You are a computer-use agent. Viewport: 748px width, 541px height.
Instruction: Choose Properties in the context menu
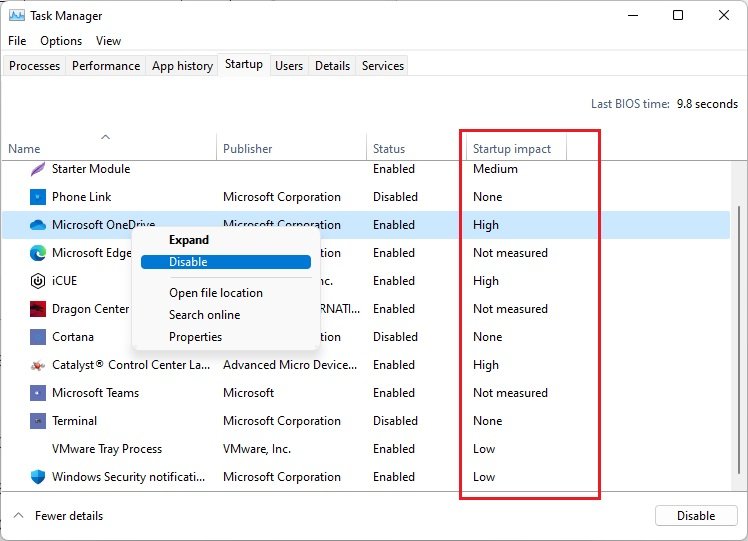[226, 337]
